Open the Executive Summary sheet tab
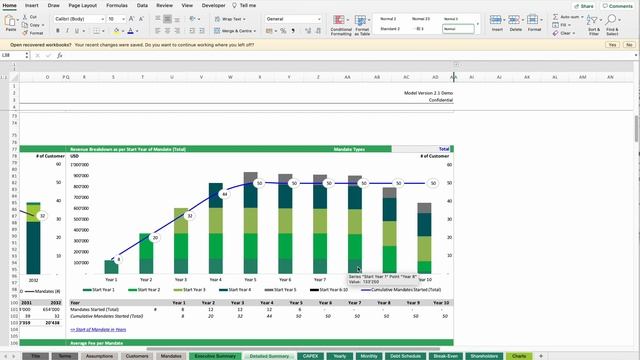The width and height of the screenshot is (640, 360). click(215, 356)
